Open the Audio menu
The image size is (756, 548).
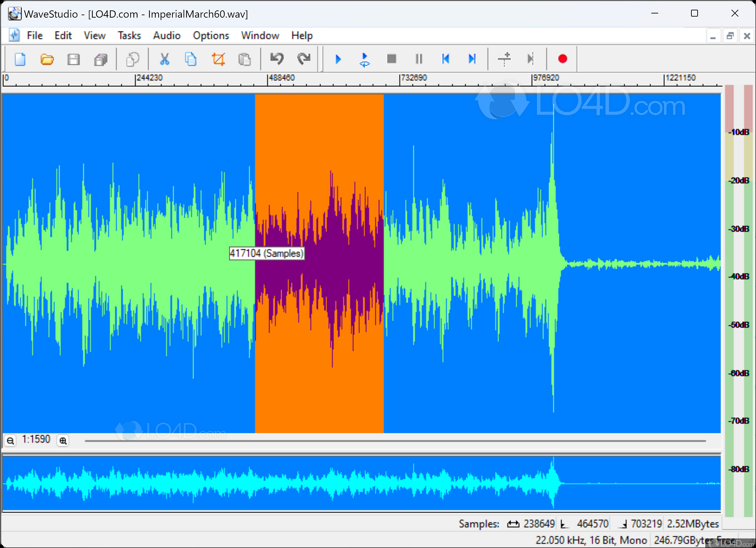pos(167,35)
